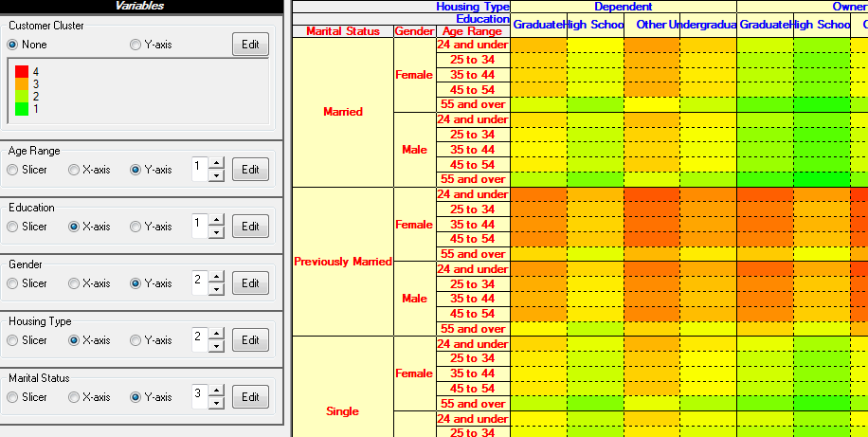Click green cluster 1 legend swatch

[x=22, y=109]
